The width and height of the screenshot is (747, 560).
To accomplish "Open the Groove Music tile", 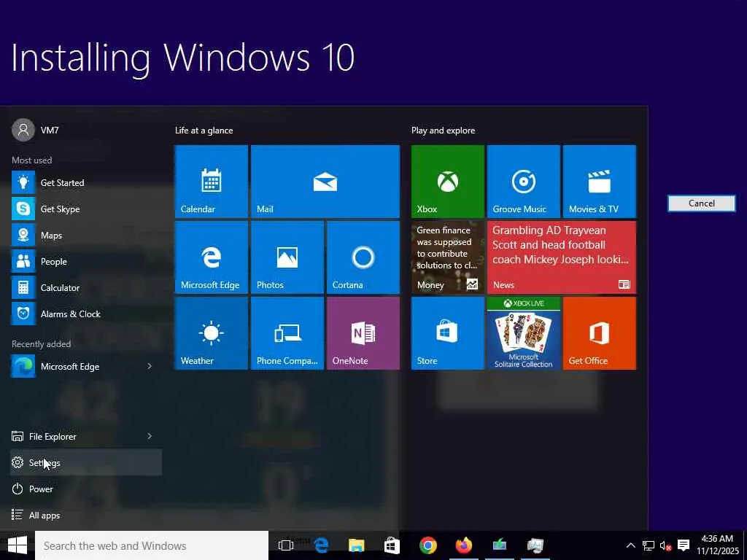I will (x=523, y=182).
